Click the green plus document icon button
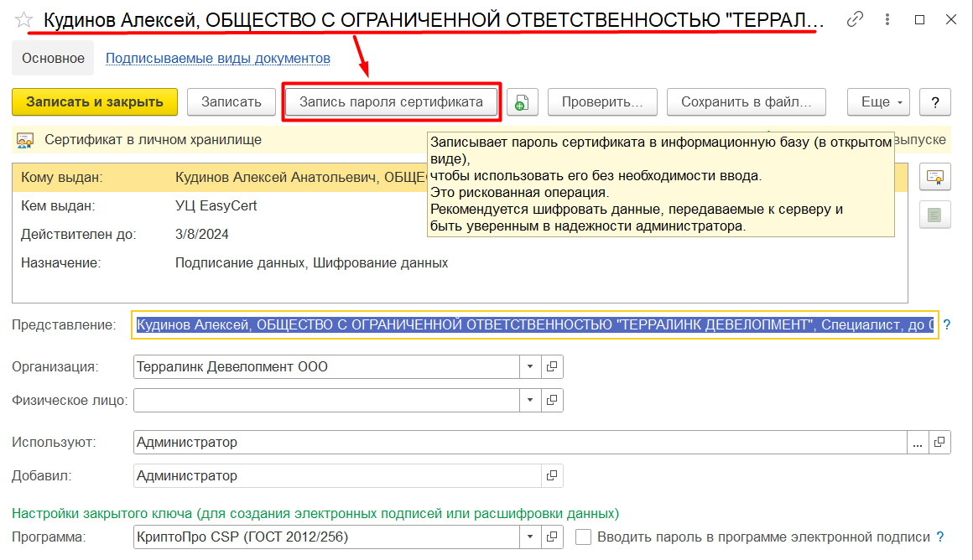Image resolution: width=973 pixels, height=560 pixels. [x=522, y=102]
